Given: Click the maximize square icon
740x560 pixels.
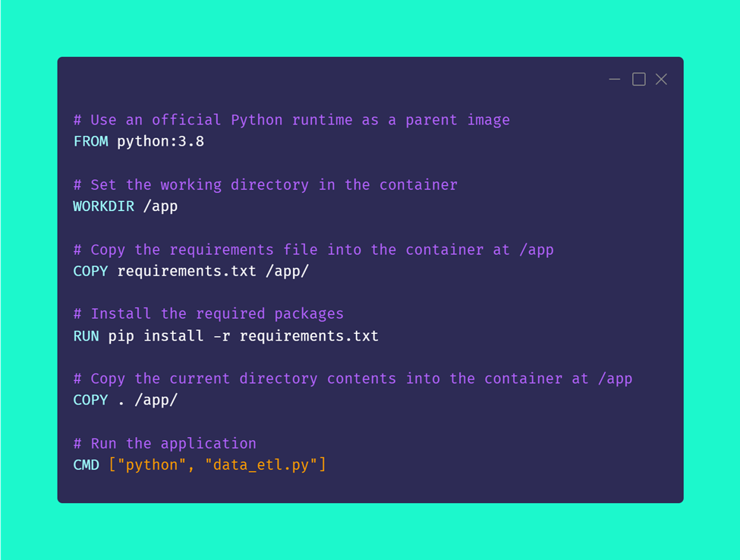Looking at the screenshot, I should click(638, 79).
